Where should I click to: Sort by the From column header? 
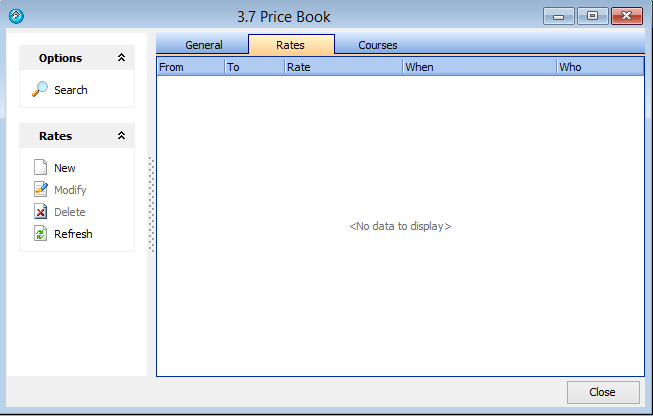tap(190, 67)
